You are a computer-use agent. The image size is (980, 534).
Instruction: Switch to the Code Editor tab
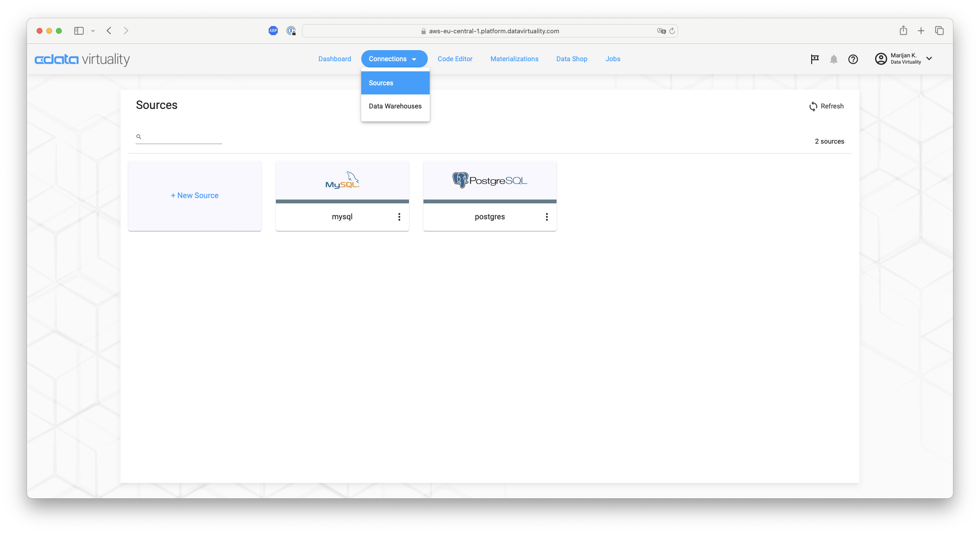[455, 59]
